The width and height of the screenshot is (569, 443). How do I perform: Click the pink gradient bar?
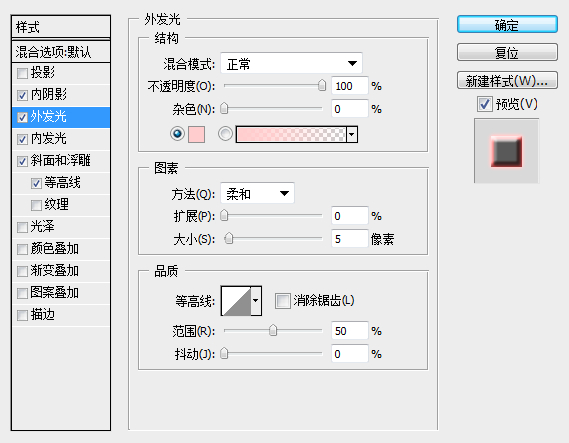pos(291,135)
